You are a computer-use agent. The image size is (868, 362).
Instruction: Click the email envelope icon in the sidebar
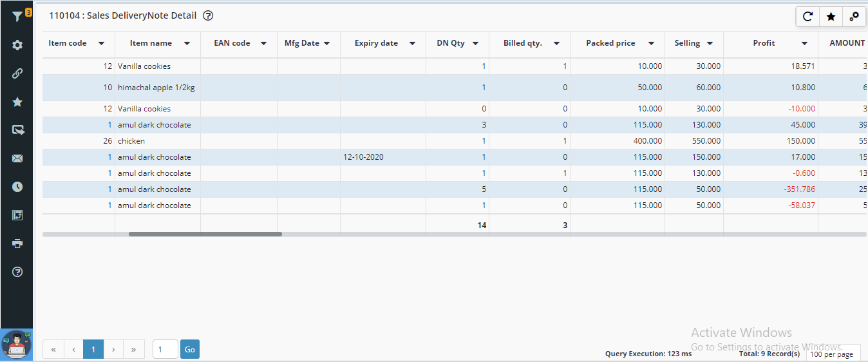point(17,158)
